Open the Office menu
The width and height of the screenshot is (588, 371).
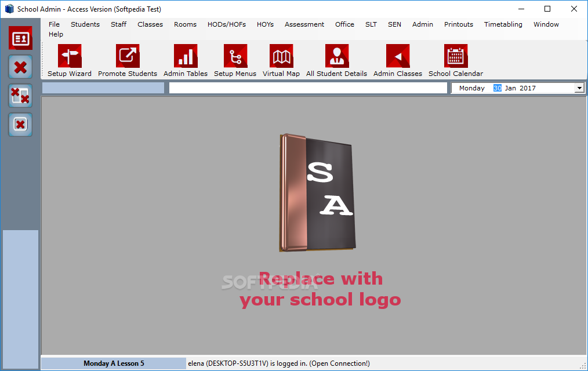tap(344, 24)
